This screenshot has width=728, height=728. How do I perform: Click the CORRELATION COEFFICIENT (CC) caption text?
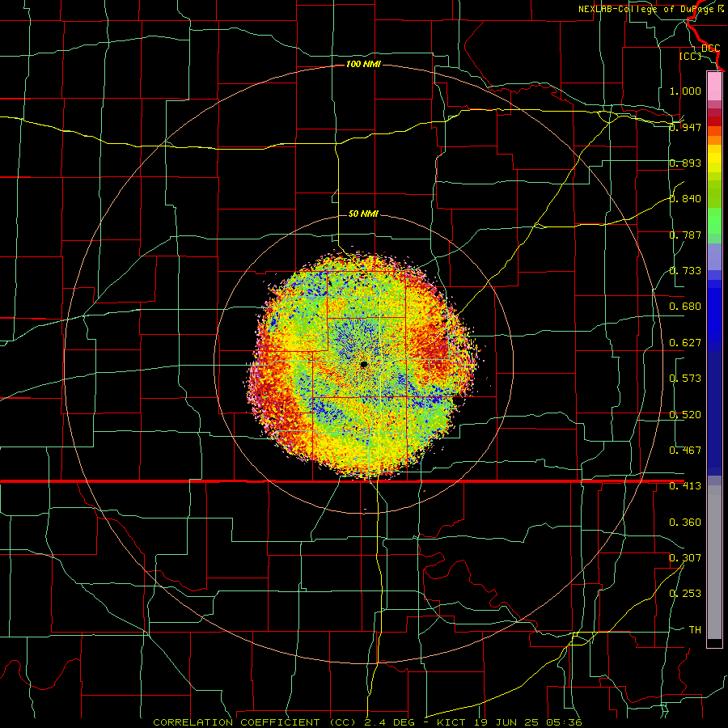tap(255, 722)
